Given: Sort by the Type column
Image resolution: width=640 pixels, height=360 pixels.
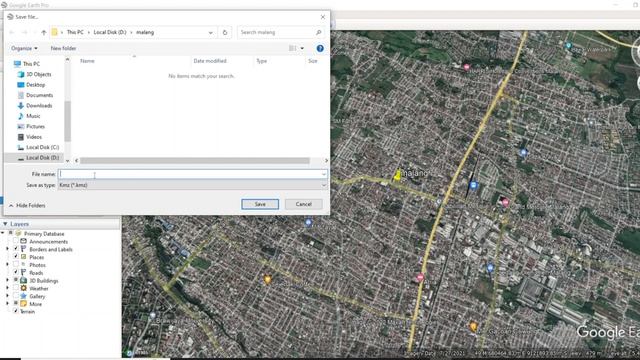Looking at the screenshot, I should pyautogui.click(x=262, y=61).
